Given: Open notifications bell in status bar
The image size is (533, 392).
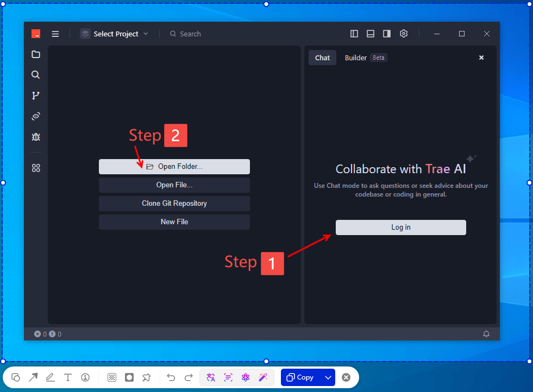Looking at the screenshot, I should pyautogui.click(x=486, y=334).
